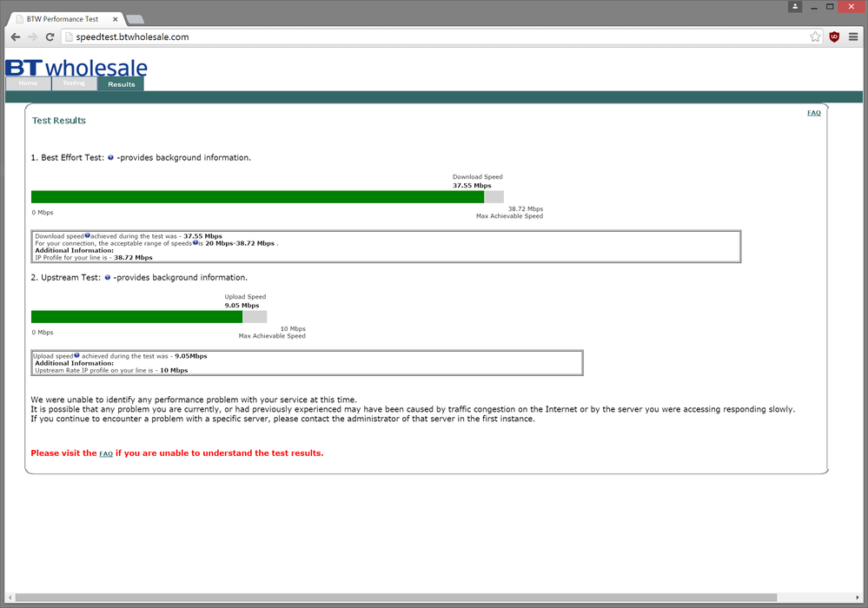Click the horizontal scrollbar thumb
The width and height of the screenshot is (868, 608).
pyautogui.click(x=396, y=598)
